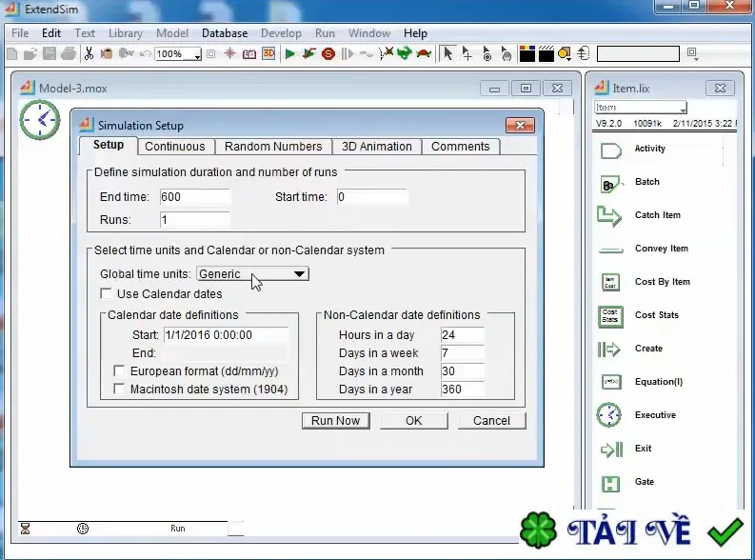Screen dimensions: 755x560
Task: Click the clock face icon in status bar
Action: pos(83,529)
